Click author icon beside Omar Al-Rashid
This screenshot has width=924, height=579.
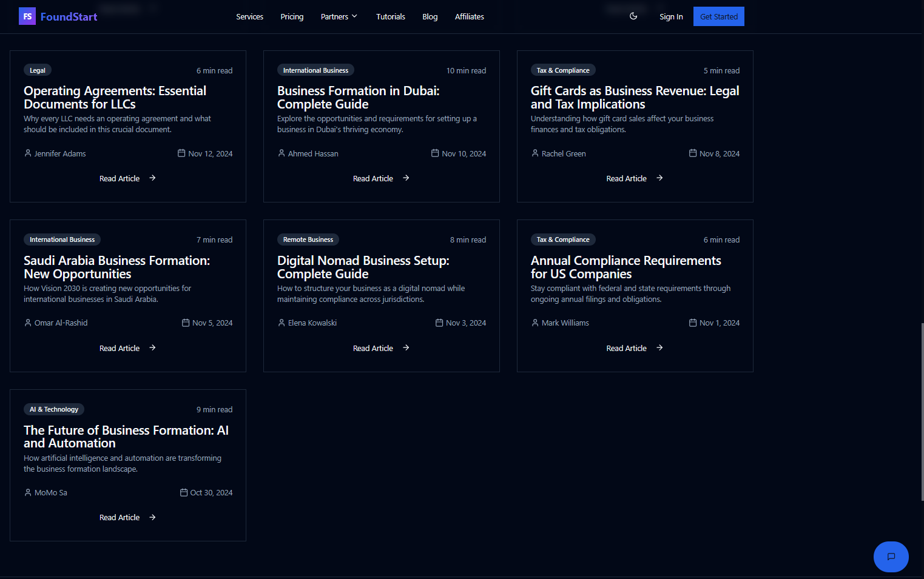[x=28, y=323]
